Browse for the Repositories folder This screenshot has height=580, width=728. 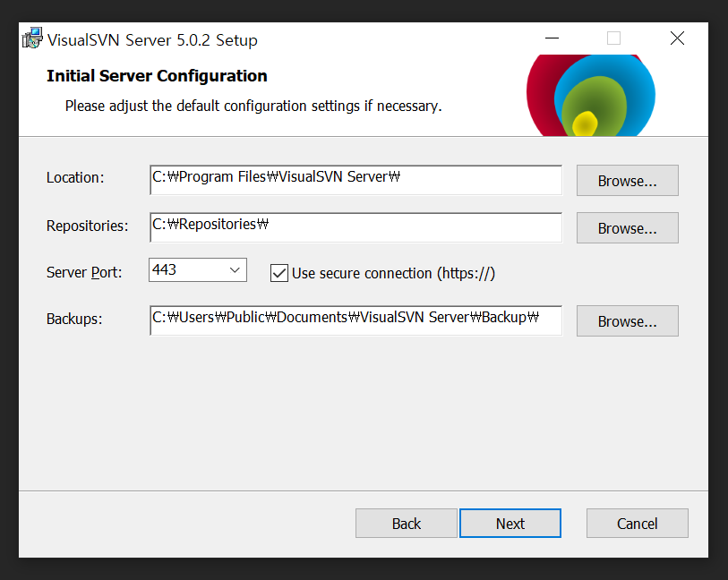coord(627,228)
